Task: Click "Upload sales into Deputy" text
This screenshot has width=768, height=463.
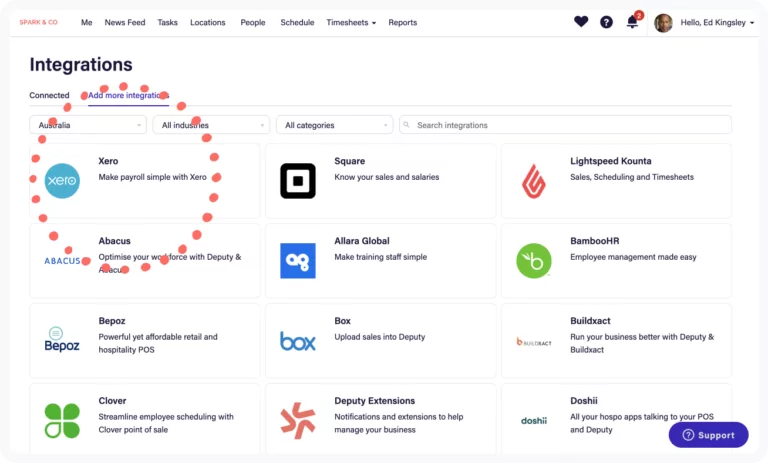Action: [380, 337]
